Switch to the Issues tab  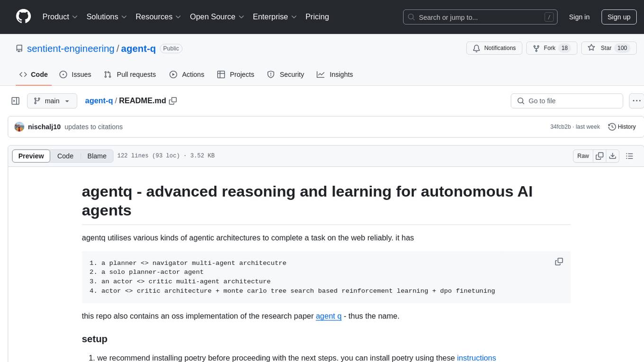75,74
